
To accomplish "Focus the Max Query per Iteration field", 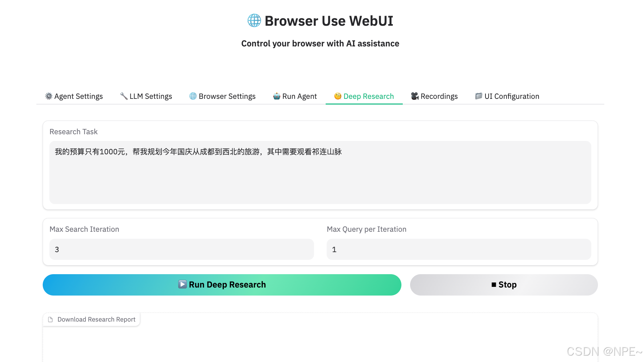I will pos(458,249).
